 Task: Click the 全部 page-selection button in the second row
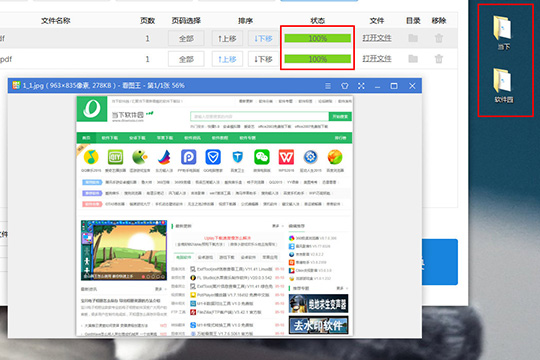(186, 59)
